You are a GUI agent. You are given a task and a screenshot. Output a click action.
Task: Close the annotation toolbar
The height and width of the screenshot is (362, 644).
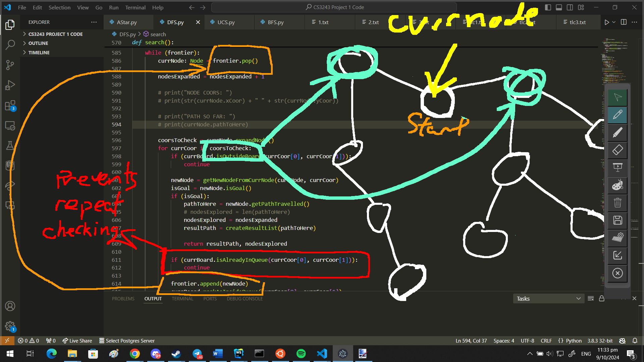(x=618, y=273)
